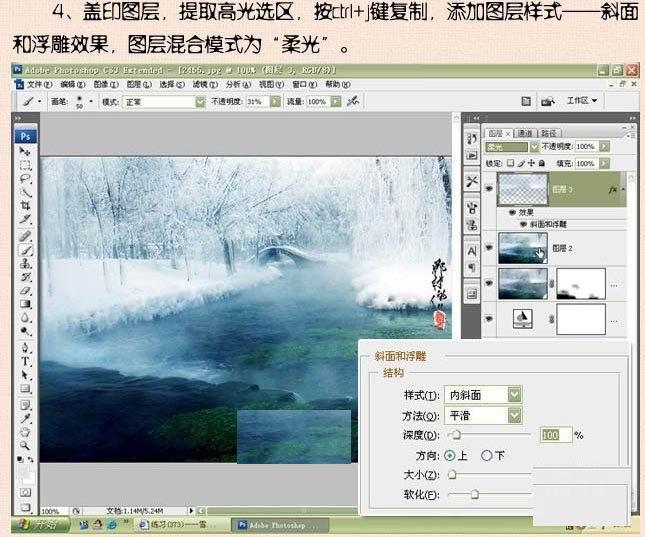Select the Zoom tool
Viewport: 645px width, 537px height.
tap(25, 445)
